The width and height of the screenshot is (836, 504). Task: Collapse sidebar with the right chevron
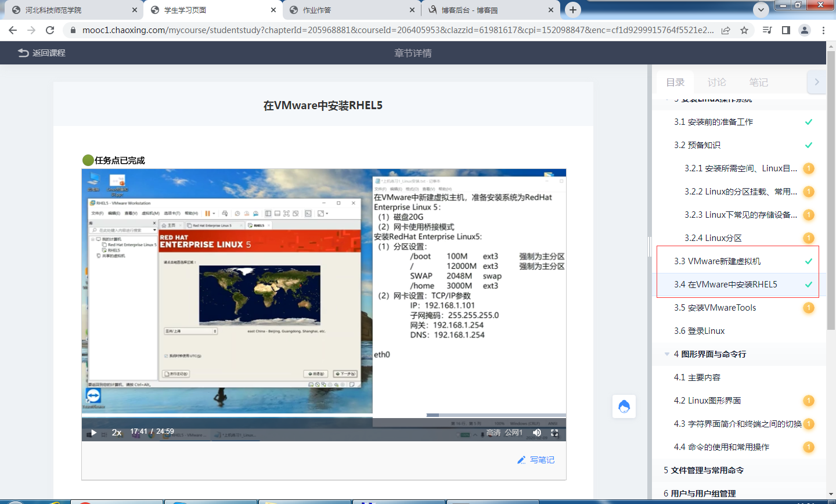click(817, 82)
